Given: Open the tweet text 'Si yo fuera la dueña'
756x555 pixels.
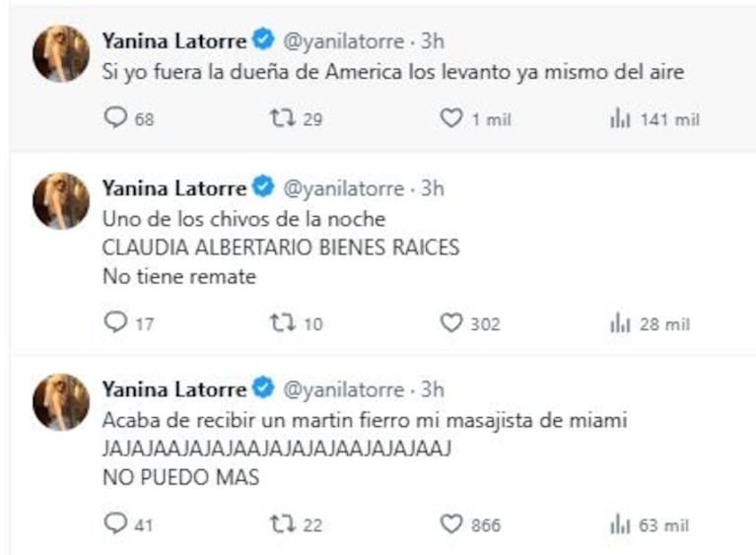Looking at the screenshot, I should pyautogui.click(x=393, y=71).
